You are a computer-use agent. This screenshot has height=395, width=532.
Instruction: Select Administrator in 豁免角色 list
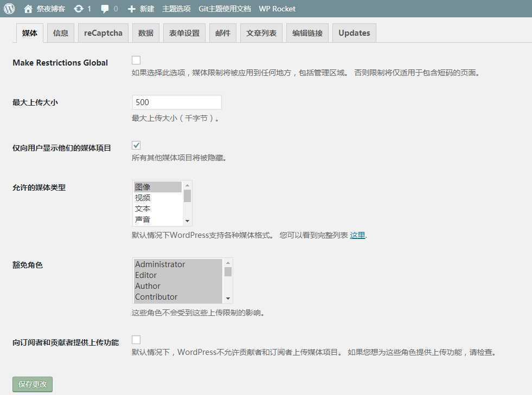(178, 264)
